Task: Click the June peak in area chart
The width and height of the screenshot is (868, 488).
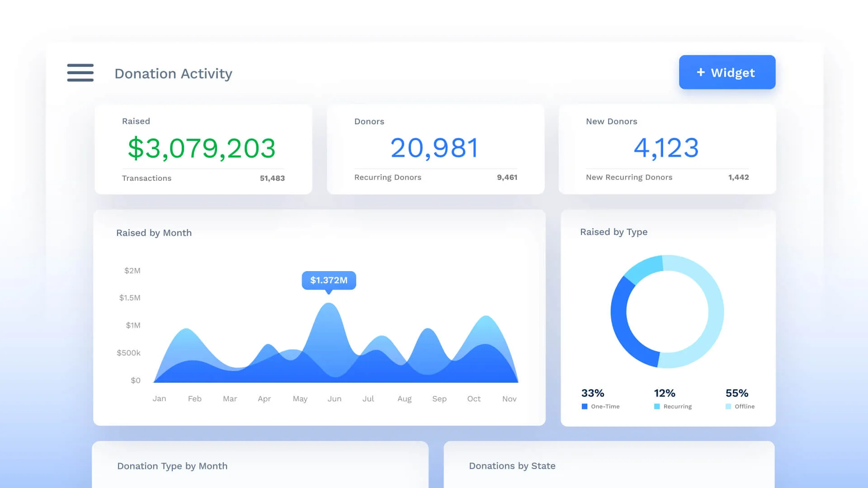Action: pyautogui.click(x=329, y=316)
